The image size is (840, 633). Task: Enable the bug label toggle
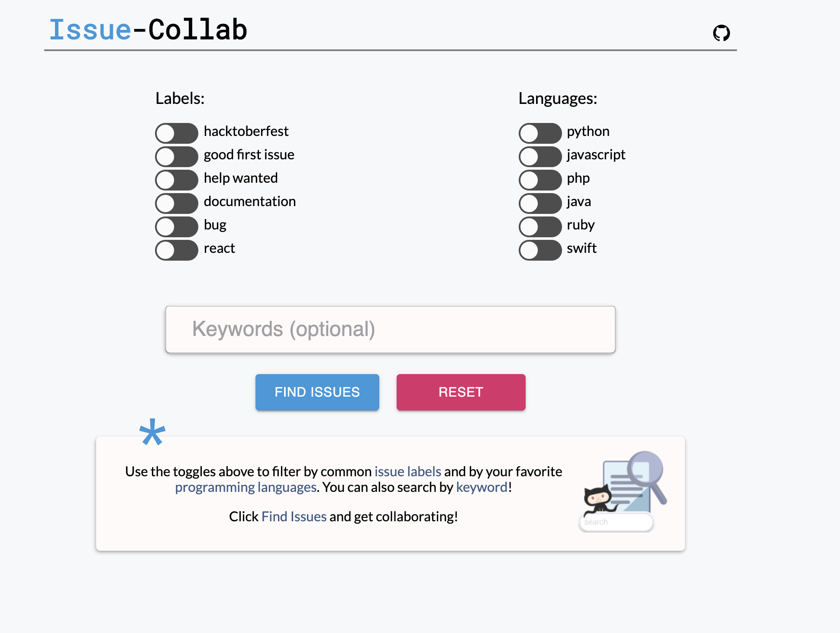[x=176, y=226]
